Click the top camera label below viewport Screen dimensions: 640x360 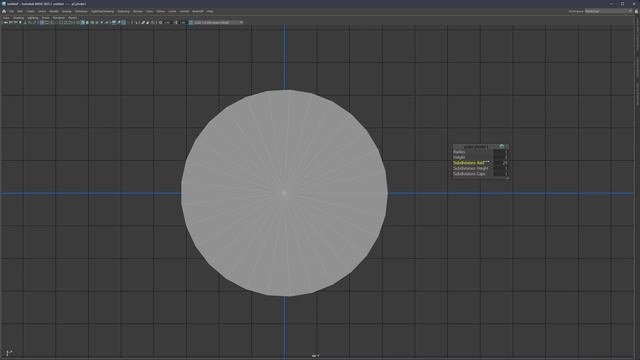click(x=316, y=356)
